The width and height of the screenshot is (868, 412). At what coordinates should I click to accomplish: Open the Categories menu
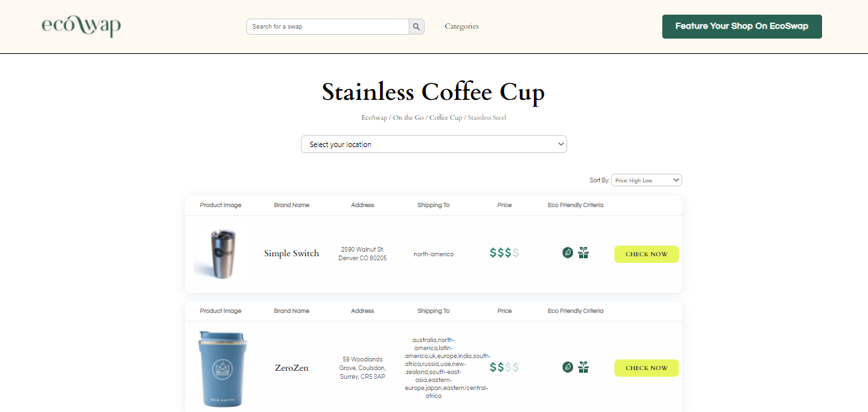[461, 27]
